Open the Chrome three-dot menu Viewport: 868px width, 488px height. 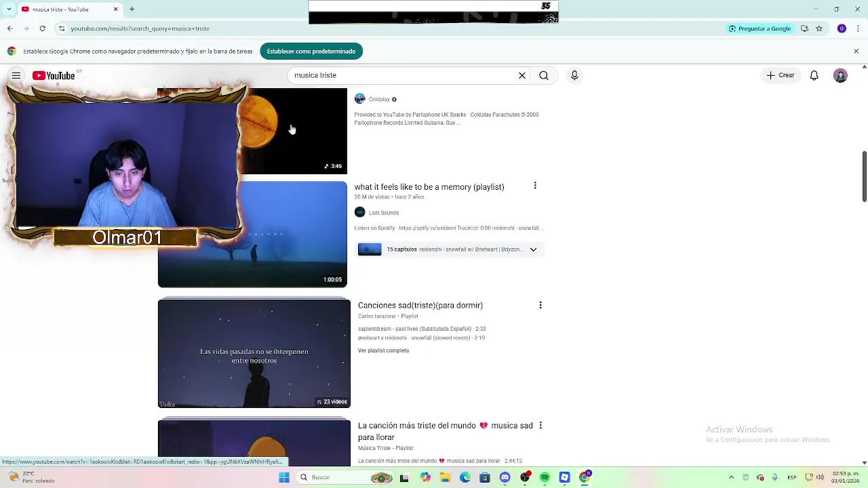(857, 28)
